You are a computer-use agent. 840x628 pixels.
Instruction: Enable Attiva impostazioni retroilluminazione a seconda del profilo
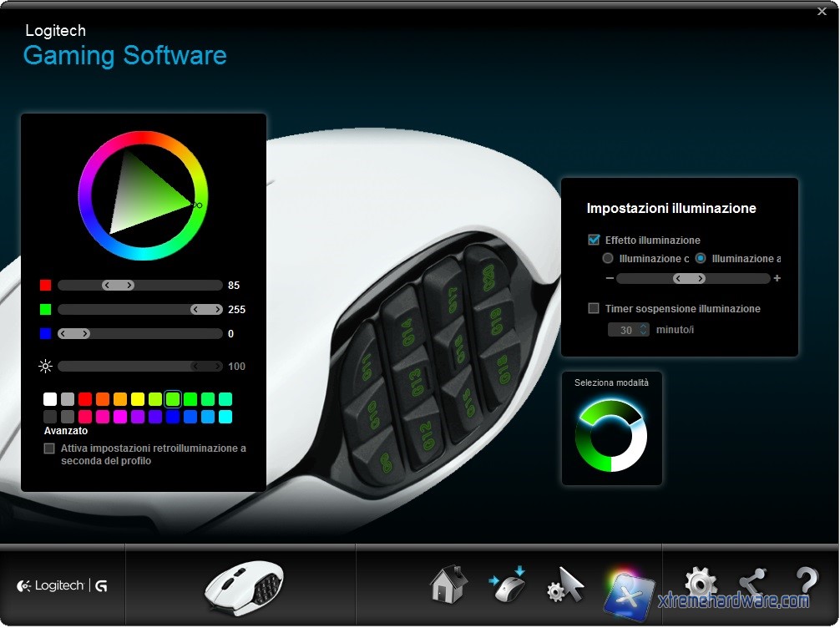[50, 449]
